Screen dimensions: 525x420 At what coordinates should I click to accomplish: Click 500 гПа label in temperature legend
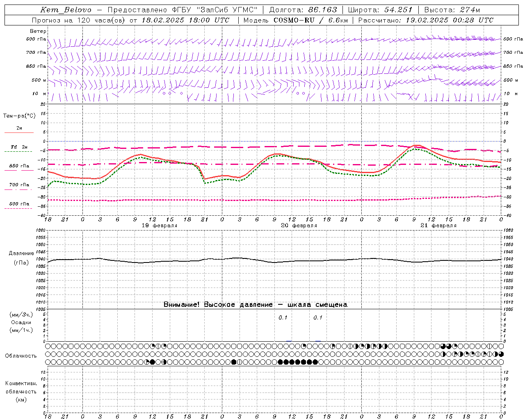[x=19, y=204]
